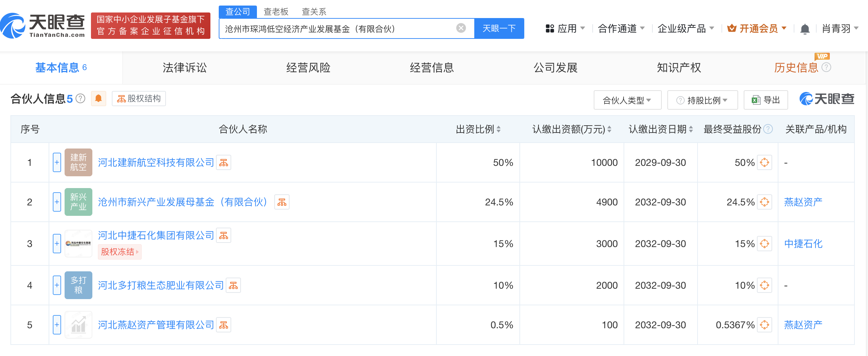The image size is (868, 356).
Task: Open the 沧州市新兴产业发展母基金 partner link
Action: (x=183, y=202)
